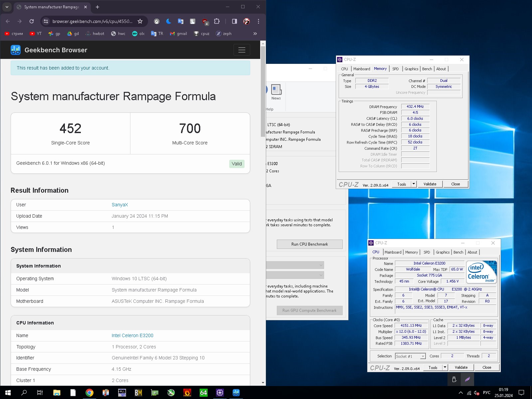This screenshot has height=399, width=532.
Task: Click the blue moon dark-mode extension icon
Action: [x=169, y=21]
